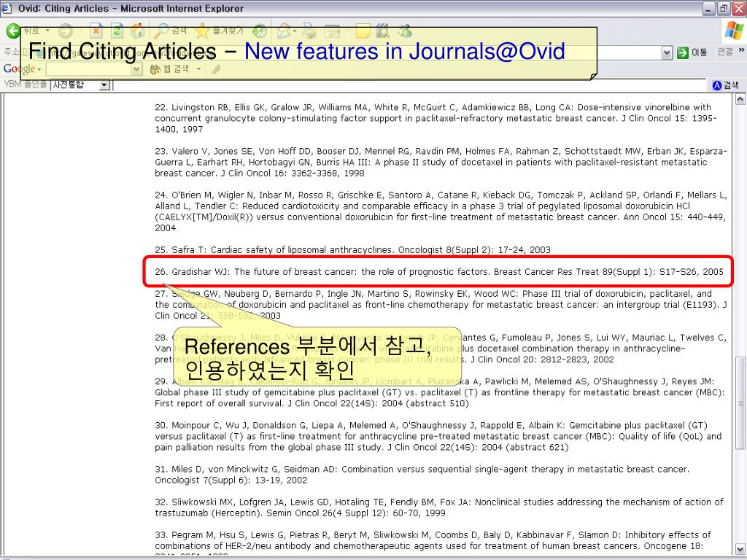Click the vertical scrollbar thumb
This screenshot has height=560, width=747.
point(740,402)
